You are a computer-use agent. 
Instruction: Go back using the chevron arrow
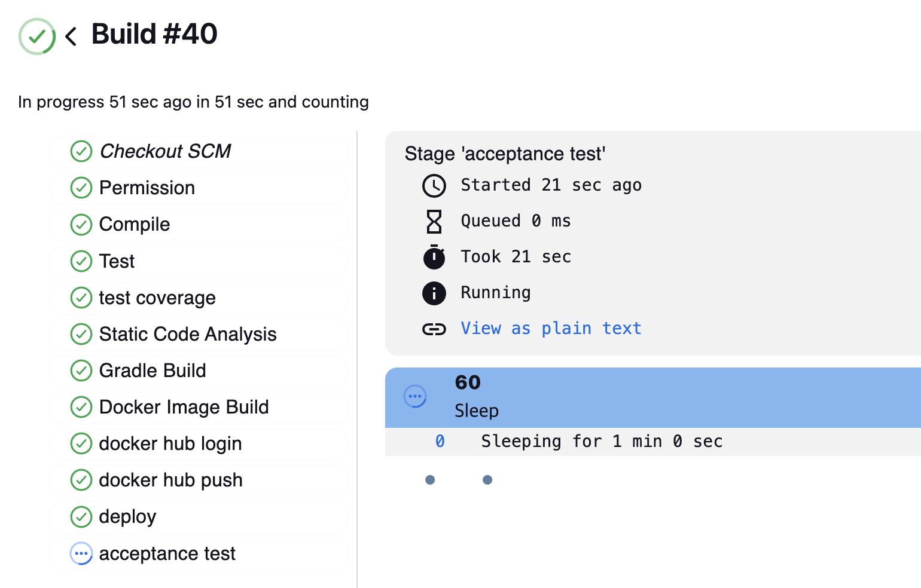click(x=71, y=36)
